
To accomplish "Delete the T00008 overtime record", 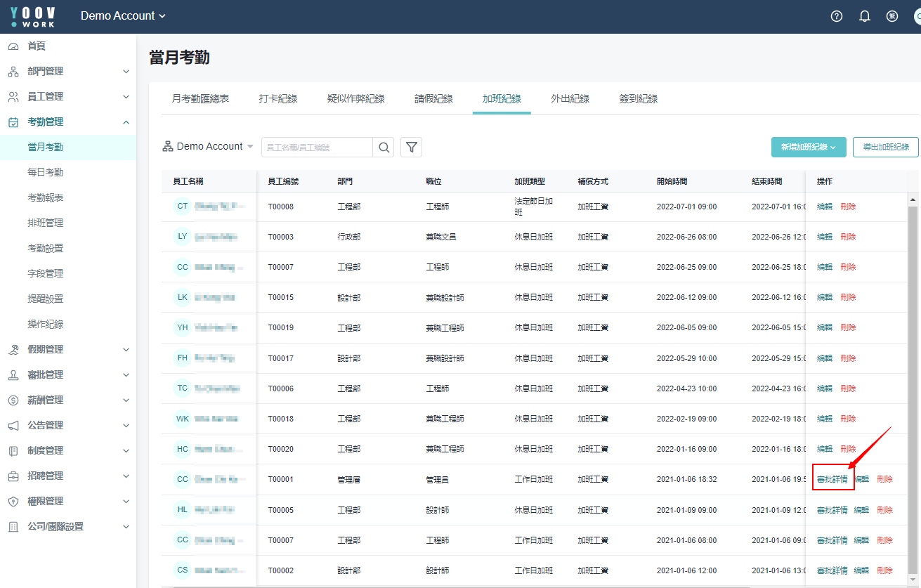I will coord(848,207).
